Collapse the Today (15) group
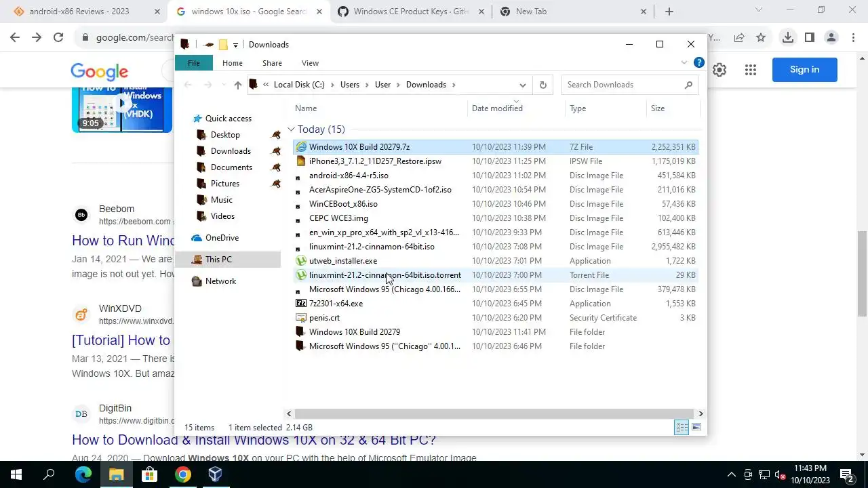 pyautogui.click(x=291, y=129)
